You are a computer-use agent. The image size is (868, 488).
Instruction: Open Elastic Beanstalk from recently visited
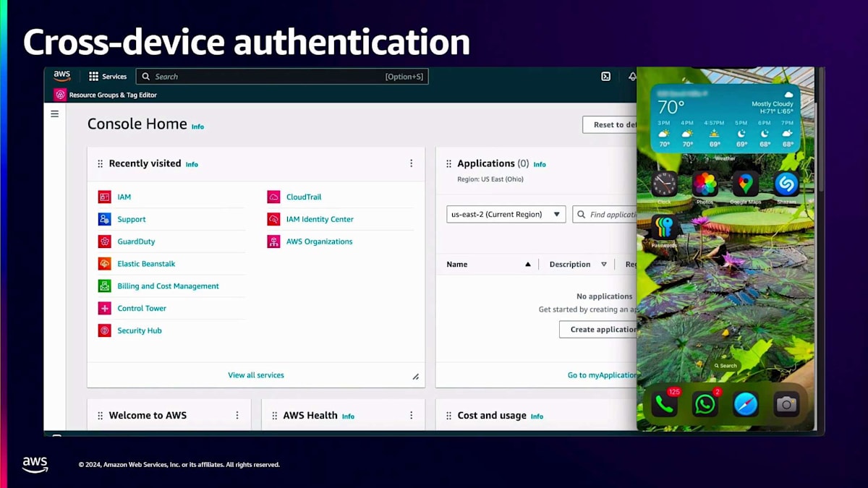tap(146, 264)
